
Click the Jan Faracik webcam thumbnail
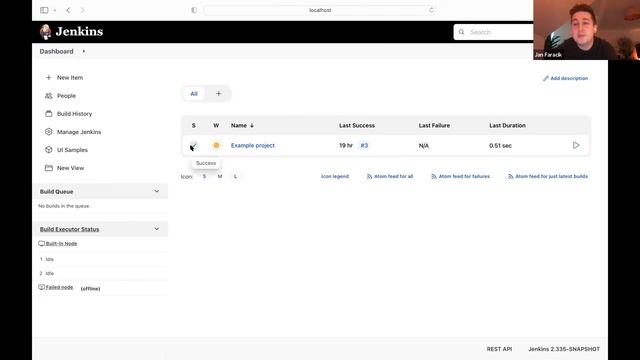point(587,30)
